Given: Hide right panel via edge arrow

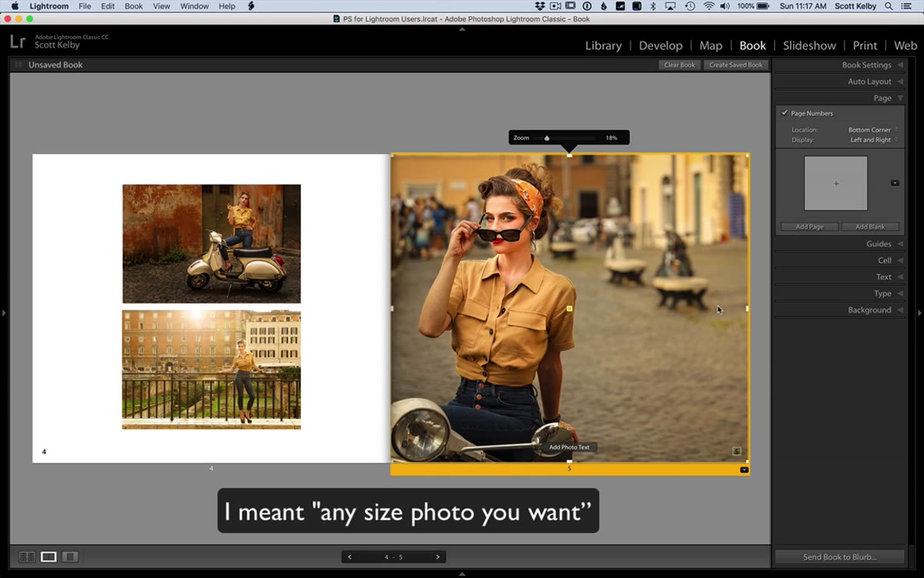Looking at the screenshot, I should coord(919,313).
